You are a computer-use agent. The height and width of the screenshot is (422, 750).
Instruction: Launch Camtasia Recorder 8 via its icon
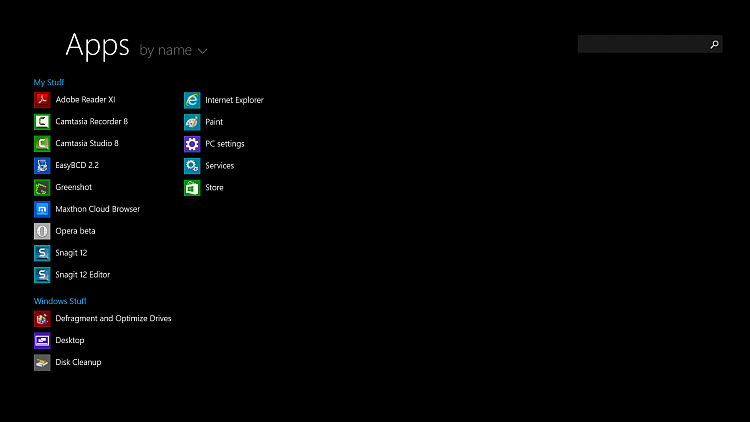(42, 122)
